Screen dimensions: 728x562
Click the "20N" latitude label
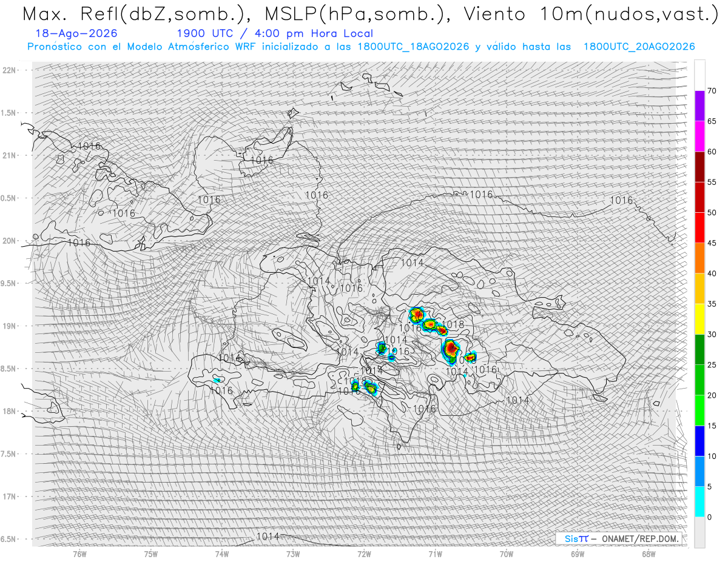(x=9, y=241)
